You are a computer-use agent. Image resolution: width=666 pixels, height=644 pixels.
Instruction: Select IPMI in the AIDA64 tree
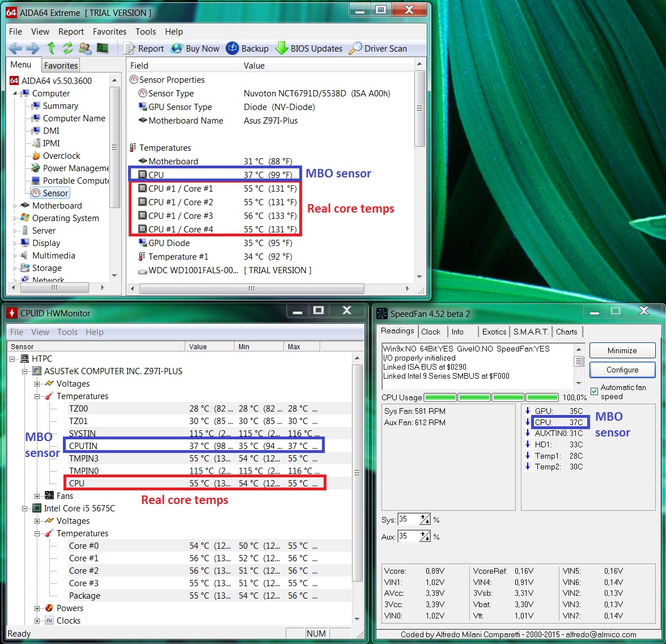46,143
